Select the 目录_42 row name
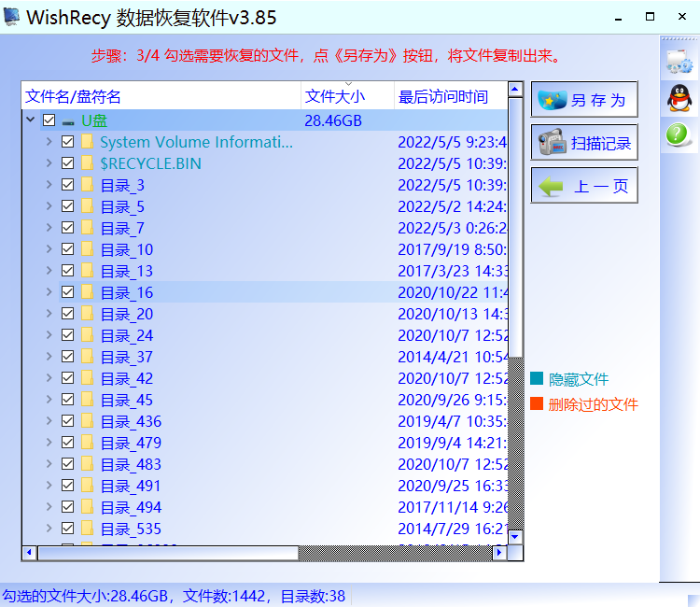 pyautogui.click(x=127, y=379)
